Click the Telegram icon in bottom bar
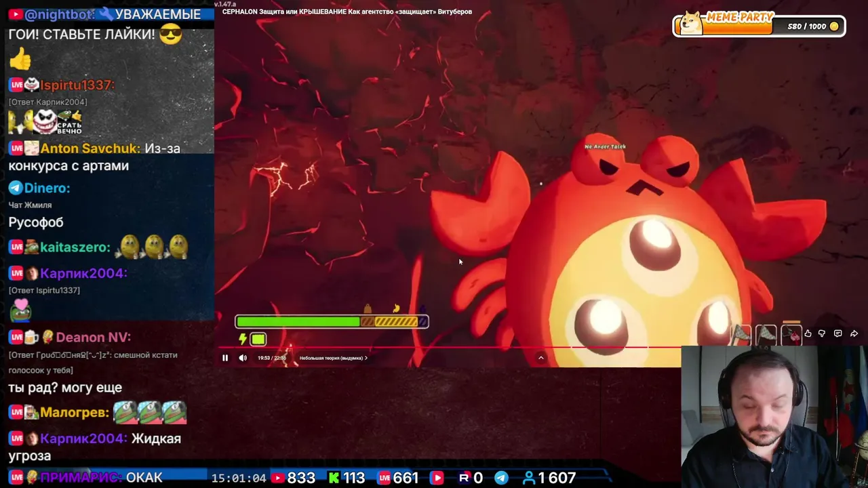868x488 pixels. pyautogui.click(x=501, y=478)
